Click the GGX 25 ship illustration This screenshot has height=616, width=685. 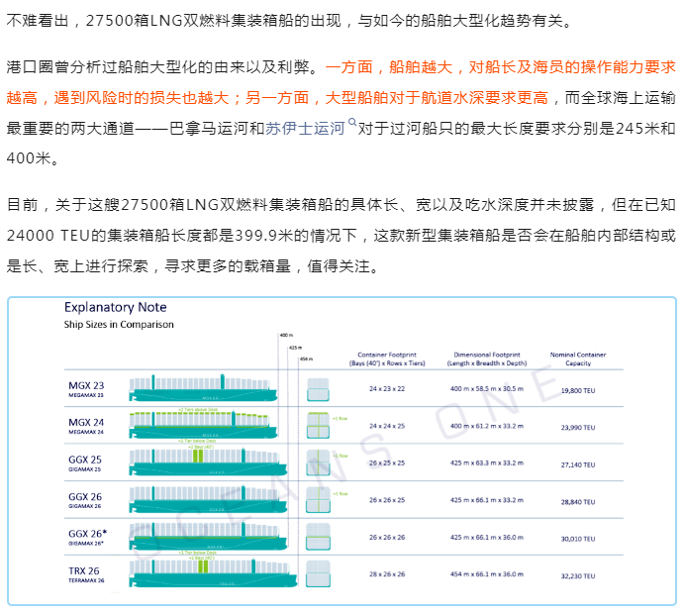pos(208,462)
